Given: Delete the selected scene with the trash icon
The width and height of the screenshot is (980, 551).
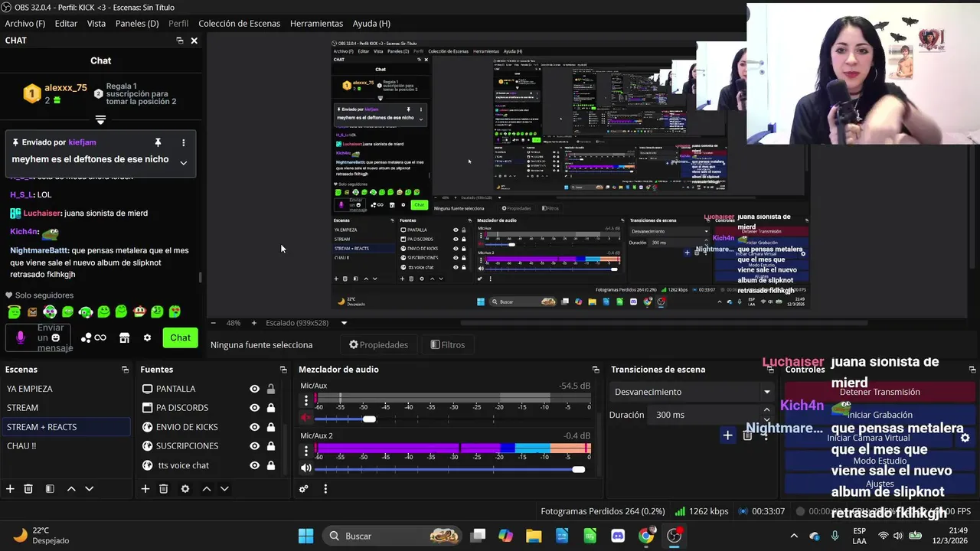Looking at the screenshot, I should 28,489.
